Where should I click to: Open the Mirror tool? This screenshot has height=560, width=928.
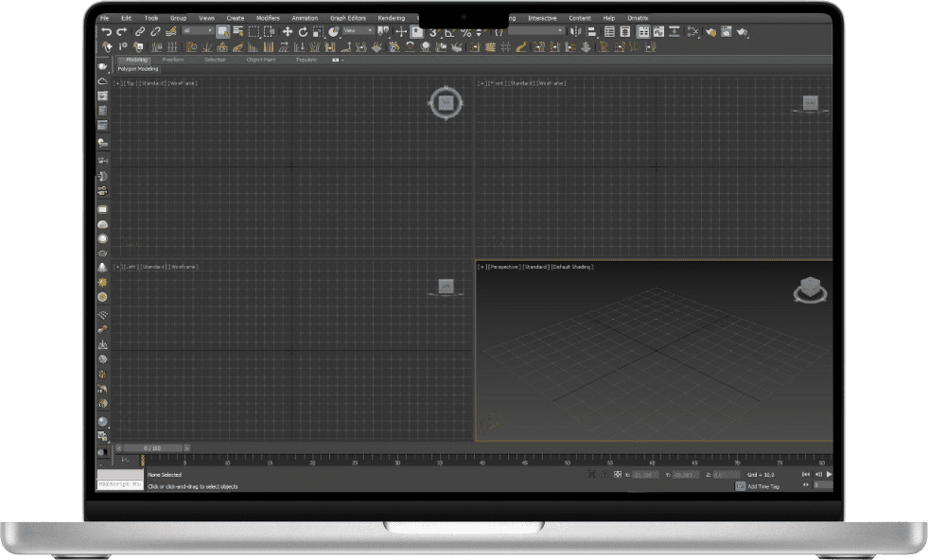[576, 31]
